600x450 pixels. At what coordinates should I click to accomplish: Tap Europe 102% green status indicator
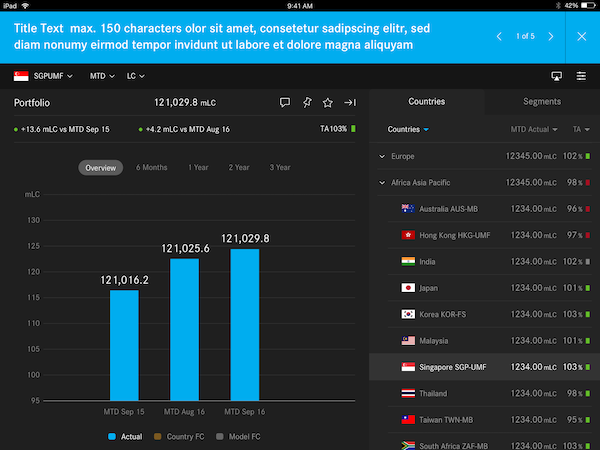(588, 156)
